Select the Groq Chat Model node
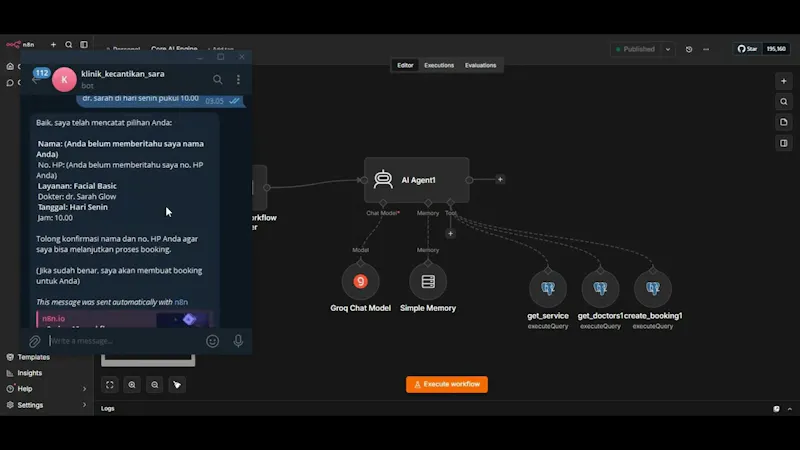The width and height of the screenshot is (800, 450). click(x=360, y=282)
